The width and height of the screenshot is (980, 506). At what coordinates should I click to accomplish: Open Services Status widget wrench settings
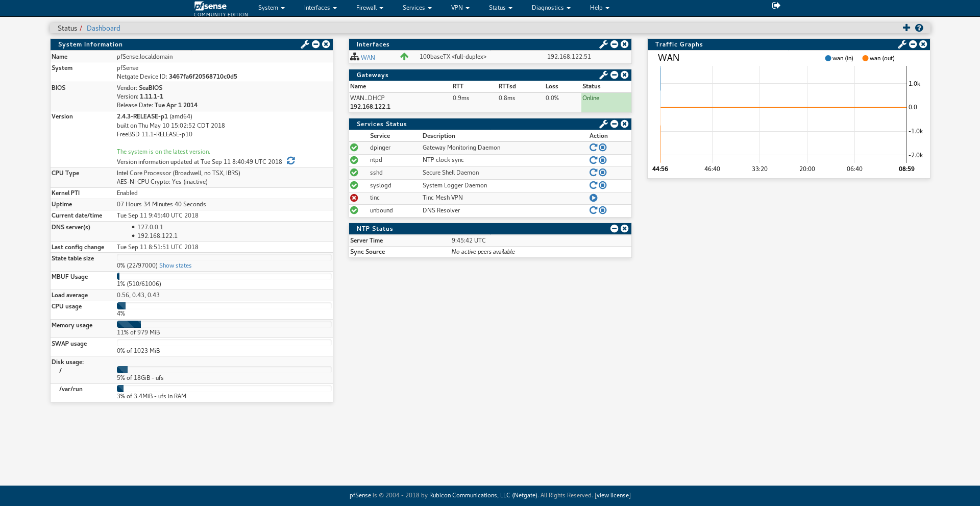[603, 124]
